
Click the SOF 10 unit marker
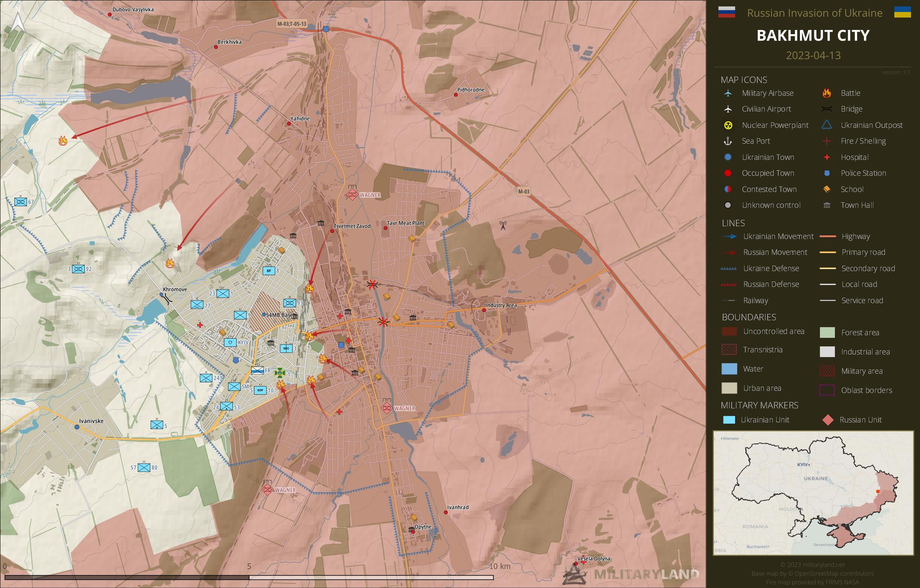coord(260,390)
